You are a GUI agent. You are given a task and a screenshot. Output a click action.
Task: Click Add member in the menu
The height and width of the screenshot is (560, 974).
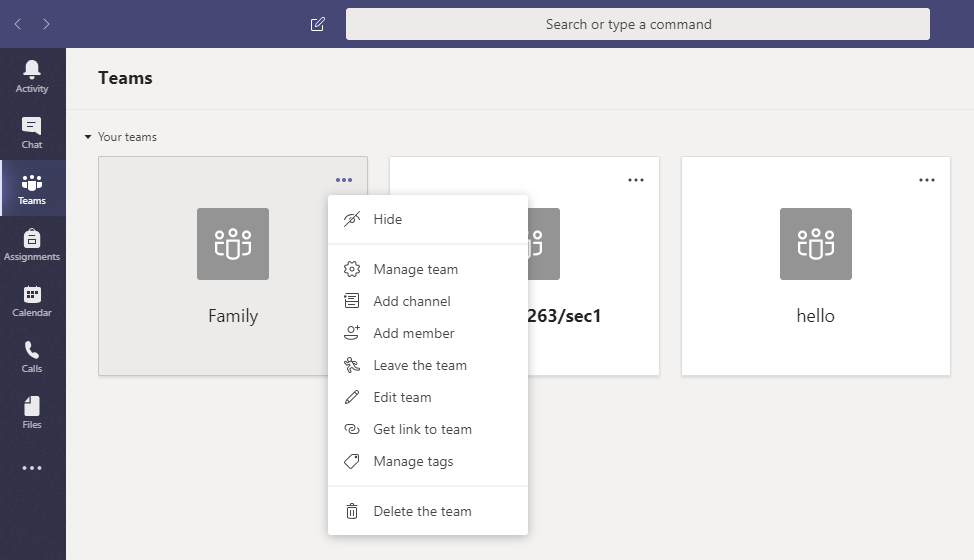413,333
